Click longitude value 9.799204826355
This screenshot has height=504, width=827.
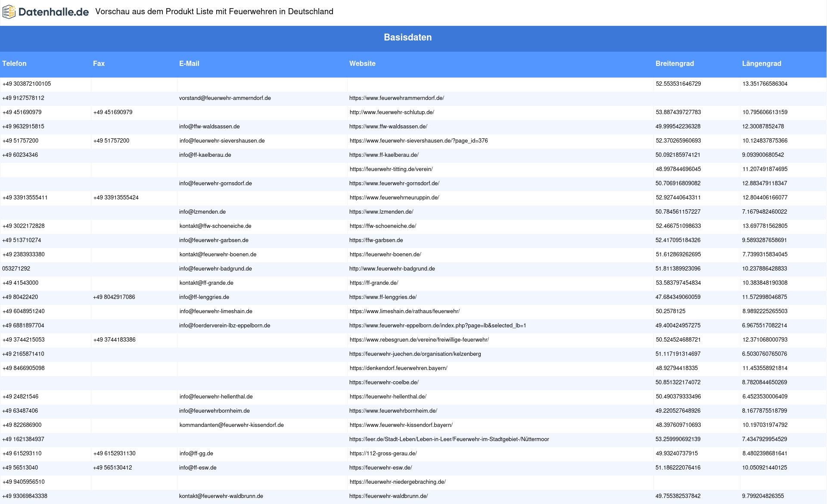763,496
